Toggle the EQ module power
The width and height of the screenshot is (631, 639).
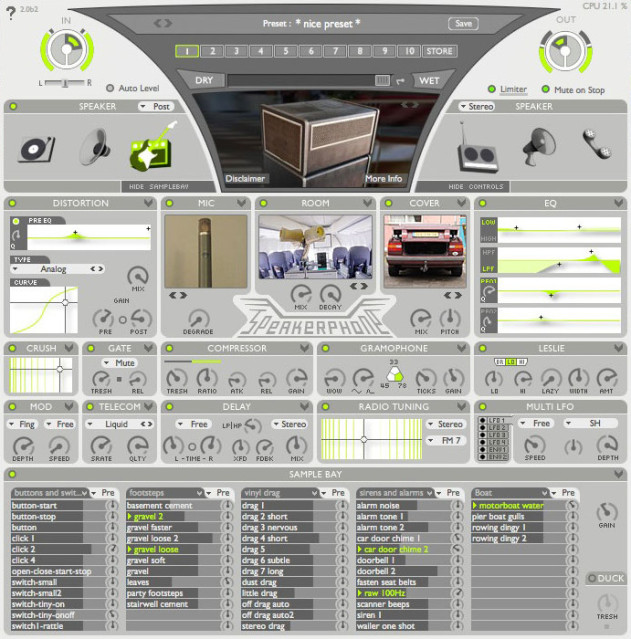[483, 203]
